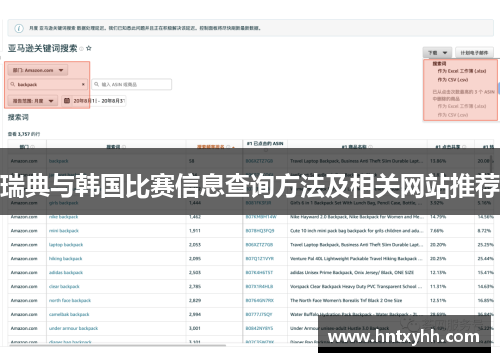
Task: Click rank value 1,911 in mini backpack row
Action: pos(195,231)
